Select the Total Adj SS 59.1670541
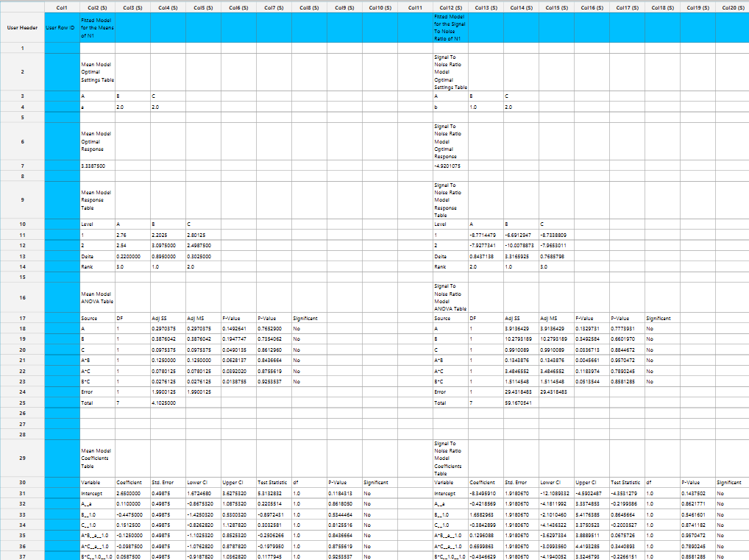Image resolution: width=749 pixels, height=560 pixels. coord(521,403)
